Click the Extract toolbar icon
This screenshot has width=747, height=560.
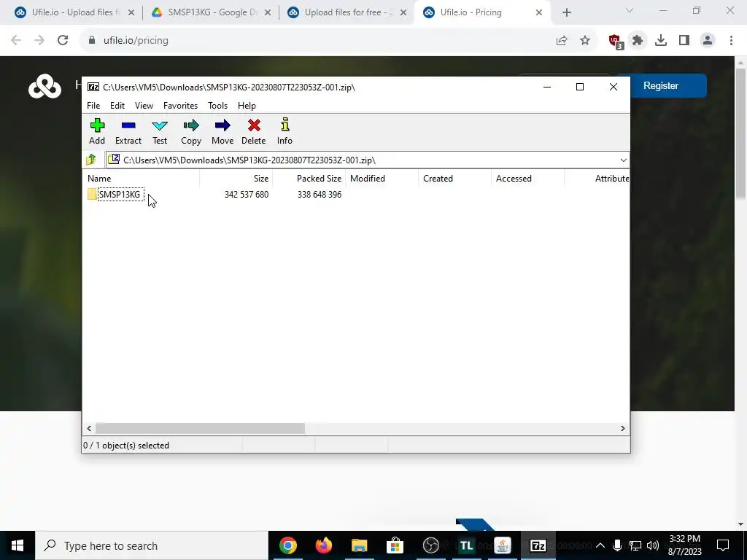128,131
